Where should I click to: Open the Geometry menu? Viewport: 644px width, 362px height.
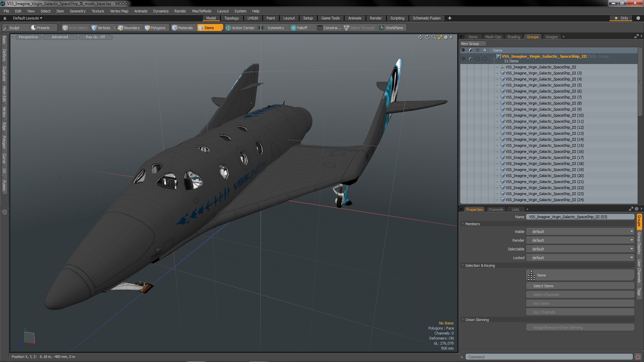pyautogui.click(x=77, y=11)
